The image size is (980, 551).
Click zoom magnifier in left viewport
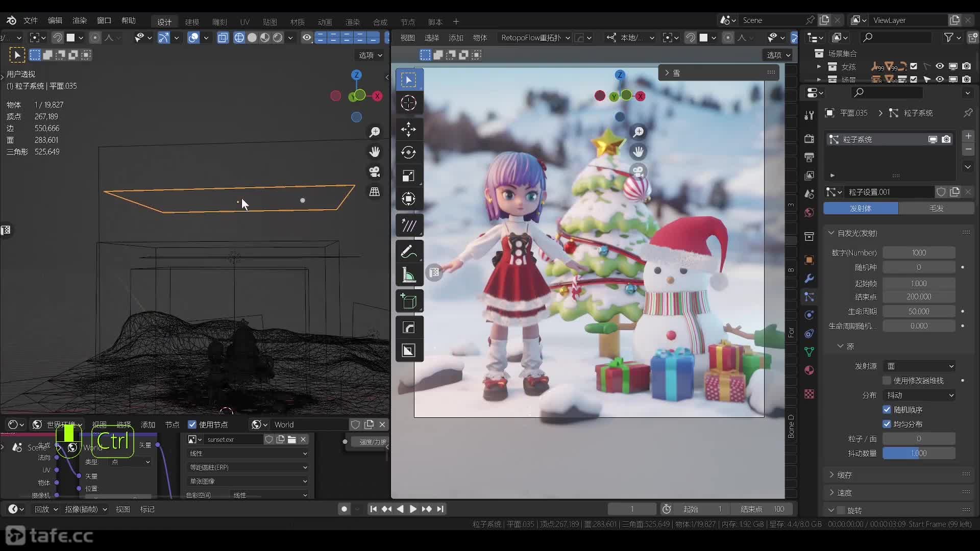pyautogui.click(x=375, y=132)
